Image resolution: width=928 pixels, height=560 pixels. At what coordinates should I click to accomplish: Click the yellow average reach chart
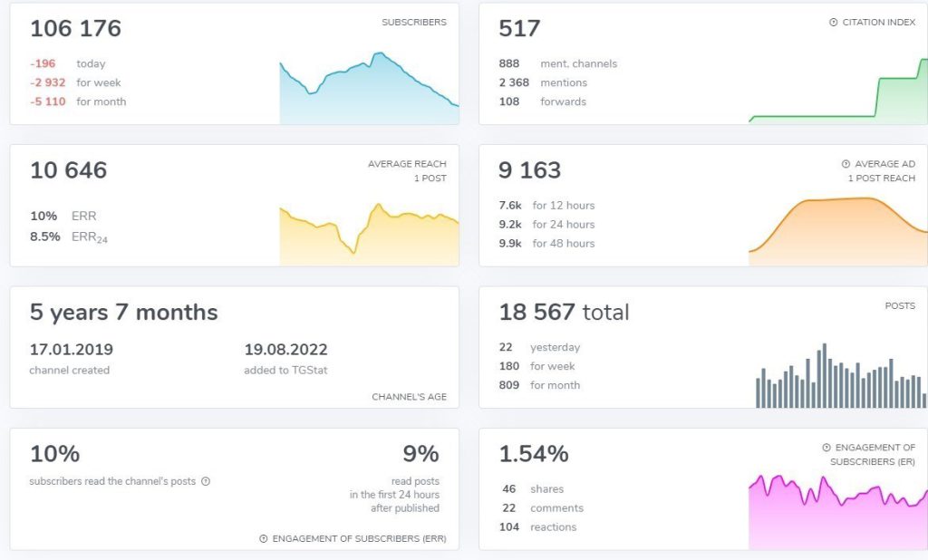point(369,237)
